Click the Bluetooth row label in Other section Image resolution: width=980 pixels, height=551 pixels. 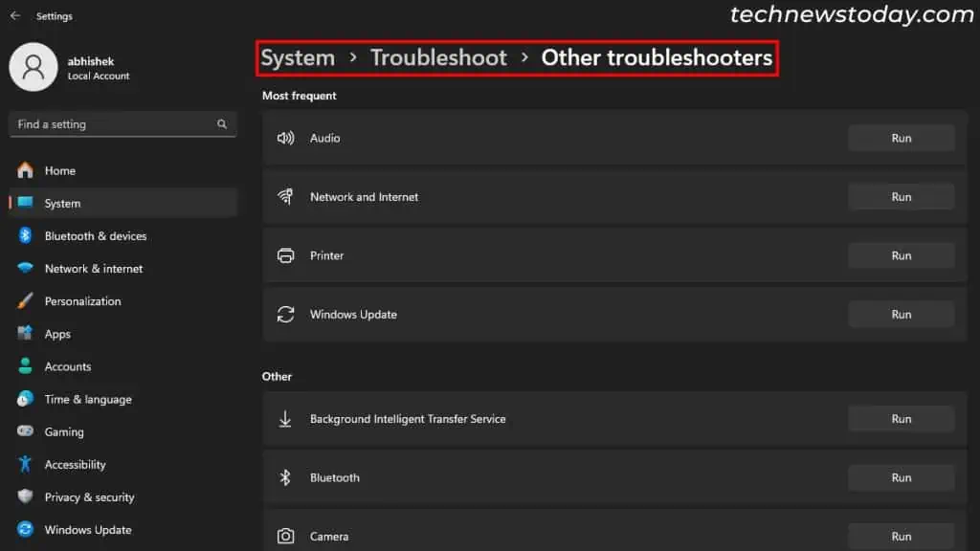(x=334, y=477)
